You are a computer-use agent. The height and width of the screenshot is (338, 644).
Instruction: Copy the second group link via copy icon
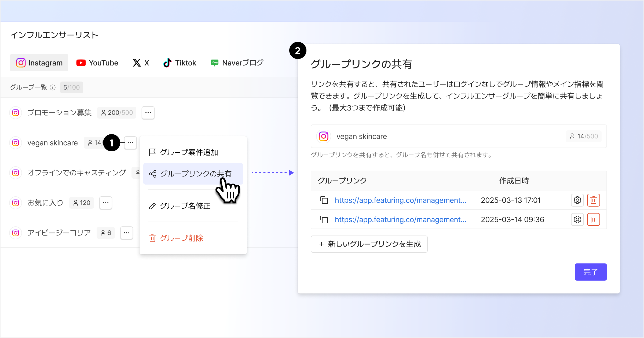[324, 219]
